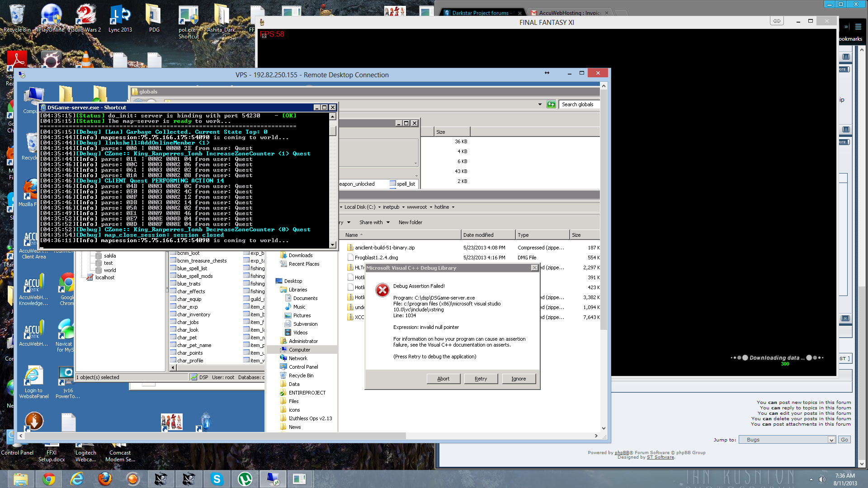
Task: Click the Firefox taskbar icon
Action: tap(105, 479)
